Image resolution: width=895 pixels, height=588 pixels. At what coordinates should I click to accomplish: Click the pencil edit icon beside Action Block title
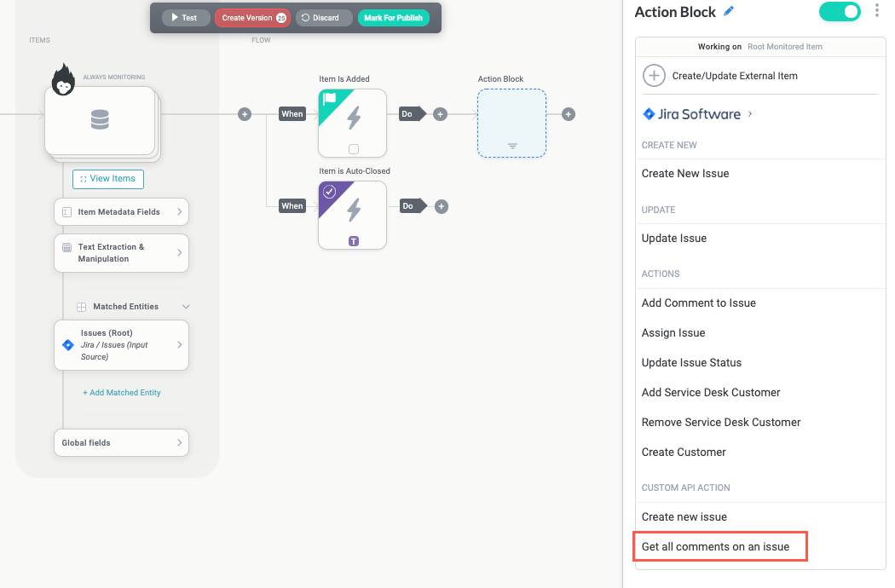click(x=730, y=11)
